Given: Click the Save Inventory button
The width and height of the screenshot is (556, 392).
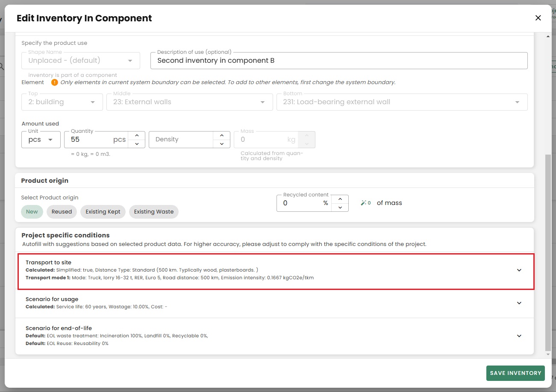Looking at the screenshot, I should [515, 373].
